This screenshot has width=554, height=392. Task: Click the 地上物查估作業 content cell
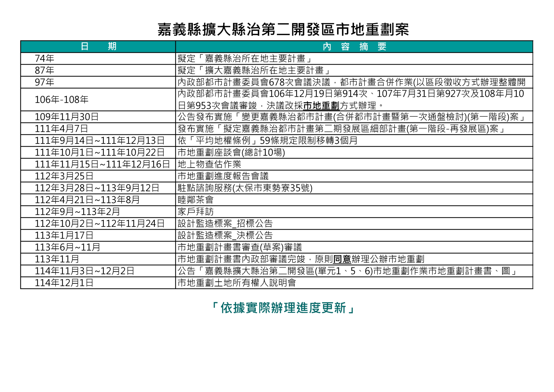[209, 164]
